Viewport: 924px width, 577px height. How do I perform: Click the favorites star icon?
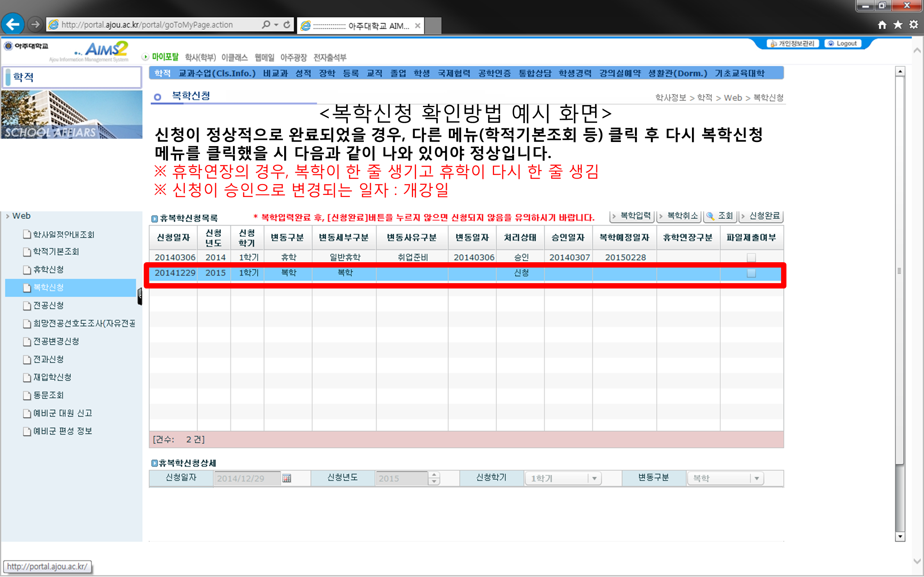pos(898,25)
